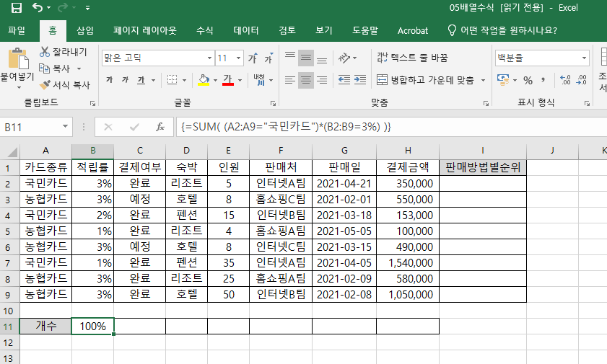Viewport: 607px width, 364px height.
Task: Switch to the 수식 (Formulas) tab
Action: 204,31
